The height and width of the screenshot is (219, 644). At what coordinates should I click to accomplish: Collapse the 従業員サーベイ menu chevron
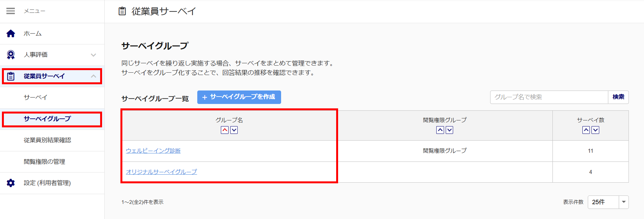(93, 76)
